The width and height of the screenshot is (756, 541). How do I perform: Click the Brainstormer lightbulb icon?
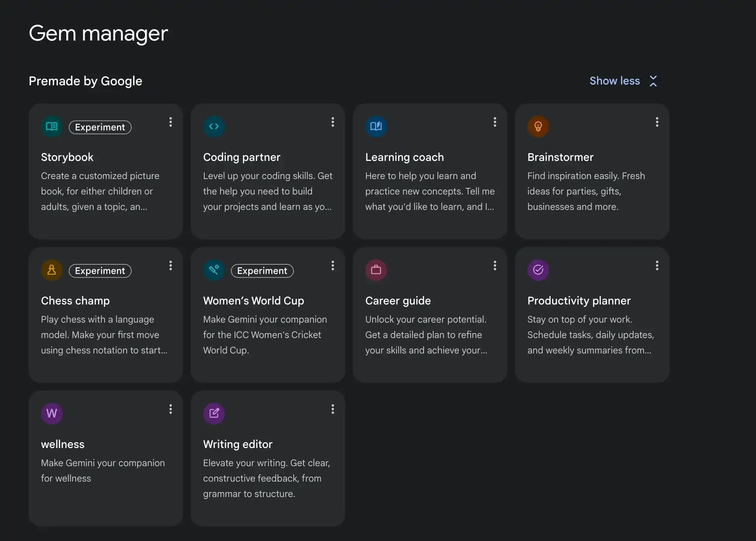pyautogui.click(x=538, y=127)
